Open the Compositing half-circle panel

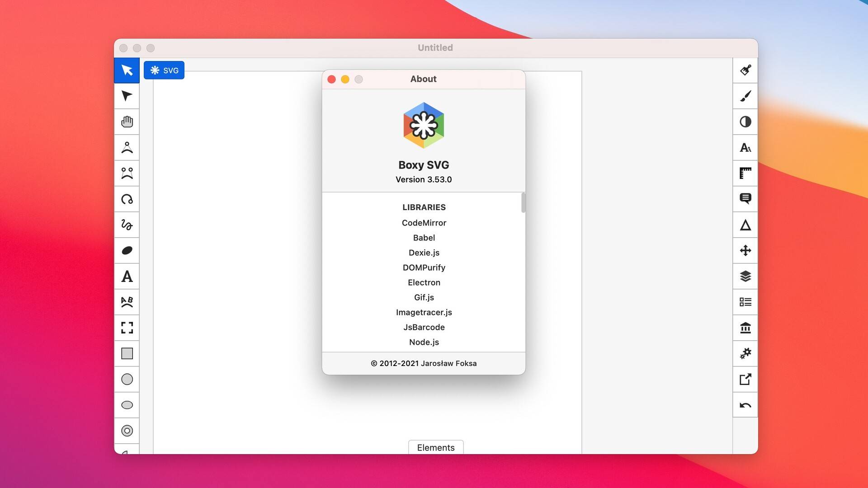click(745, 122)
